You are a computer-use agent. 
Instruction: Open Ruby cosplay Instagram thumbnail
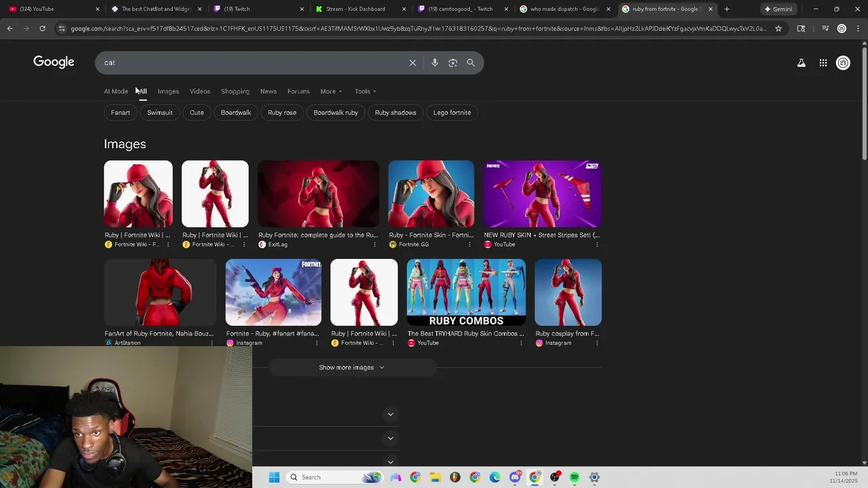568,292
